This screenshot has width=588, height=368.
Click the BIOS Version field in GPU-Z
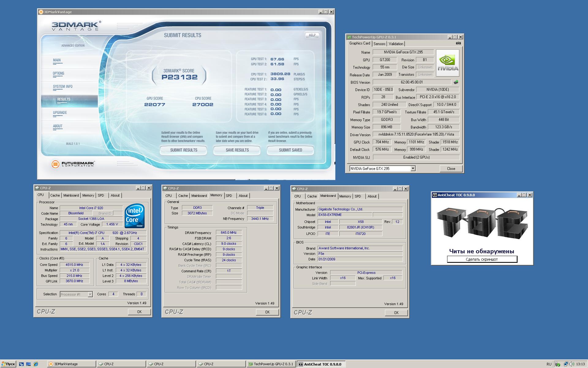coord(412,82)
